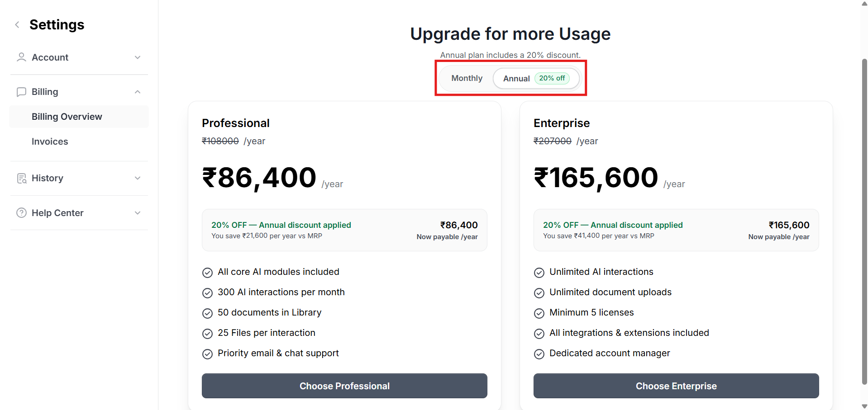Image resolution: width=868 pixels, height=410 pixels.
Task: Expand the Account section chevron
Action: coord(138,57)
